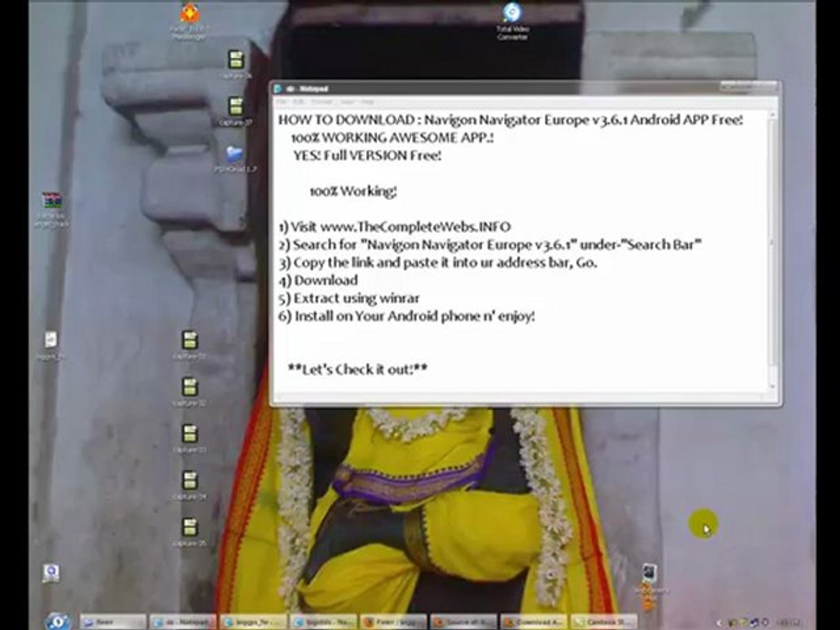Click the Notepad vertical scrollbar track
The width and height of the screenshot is (840, 630).
pyautogui.click(x=772, y=251)
